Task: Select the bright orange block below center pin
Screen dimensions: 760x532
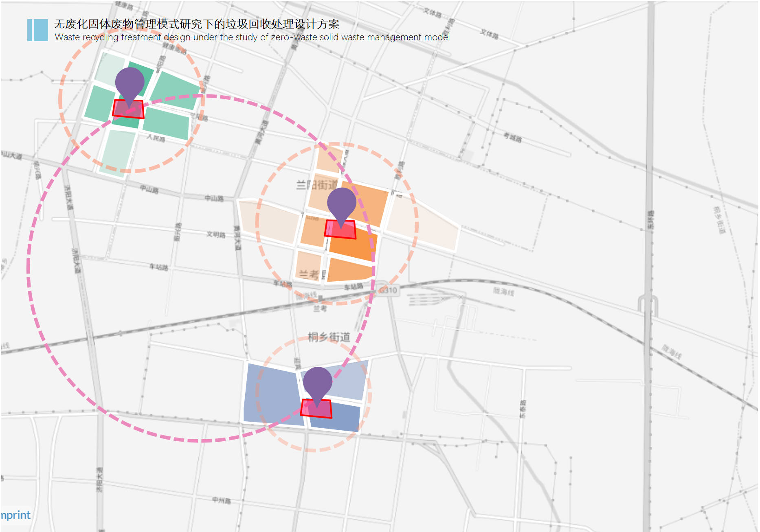Action: pos(353,245)
